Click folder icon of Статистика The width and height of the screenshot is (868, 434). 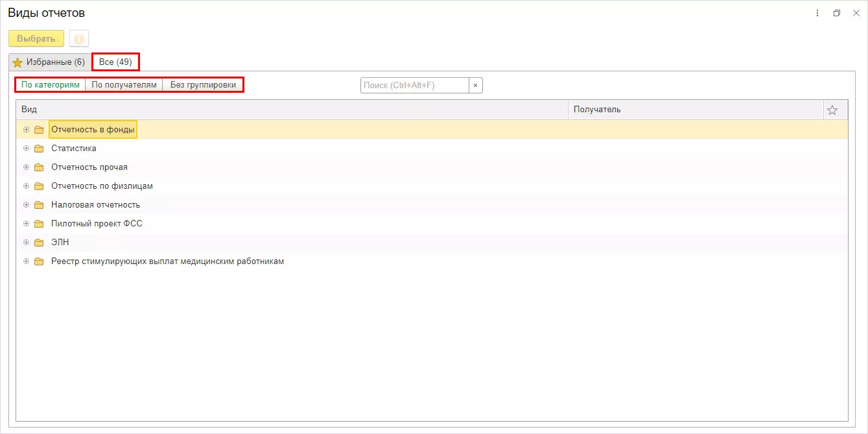39,149
